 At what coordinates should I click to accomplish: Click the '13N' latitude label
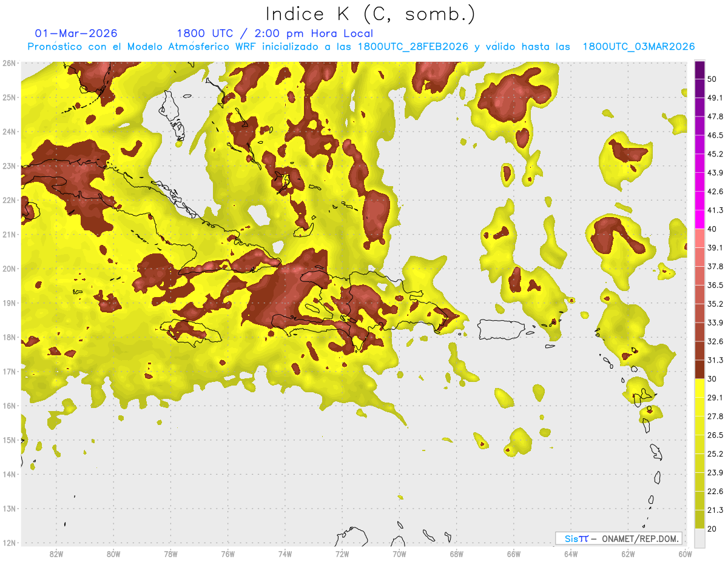(9, 509)
